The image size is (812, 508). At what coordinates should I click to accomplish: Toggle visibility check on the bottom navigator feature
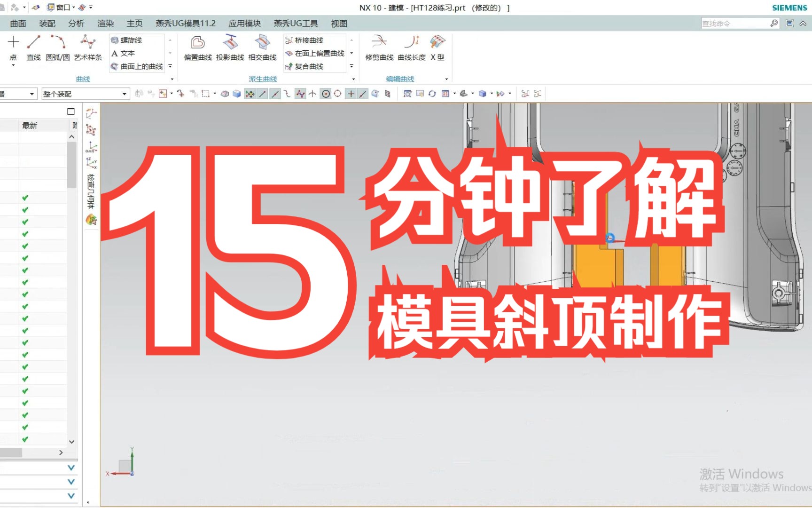point(24,439)
